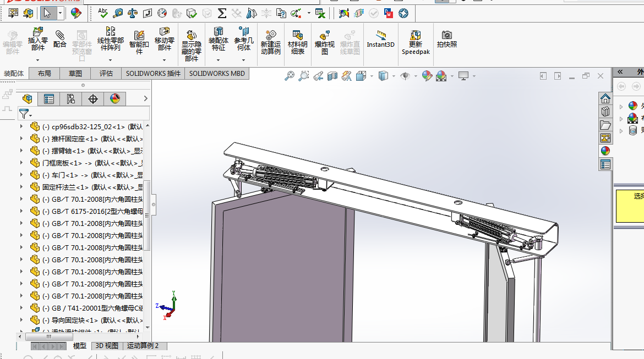644x359 pixels.
Task: Expand the 导向固定块<1> tree node
Action: point(21,319)
